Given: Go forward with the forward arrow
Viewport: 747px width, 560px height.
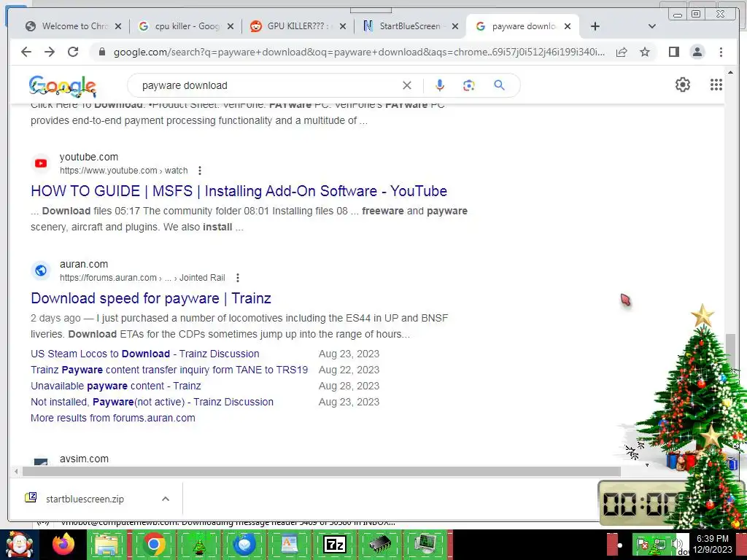Looking at the screenshot, I should [50, 52].
